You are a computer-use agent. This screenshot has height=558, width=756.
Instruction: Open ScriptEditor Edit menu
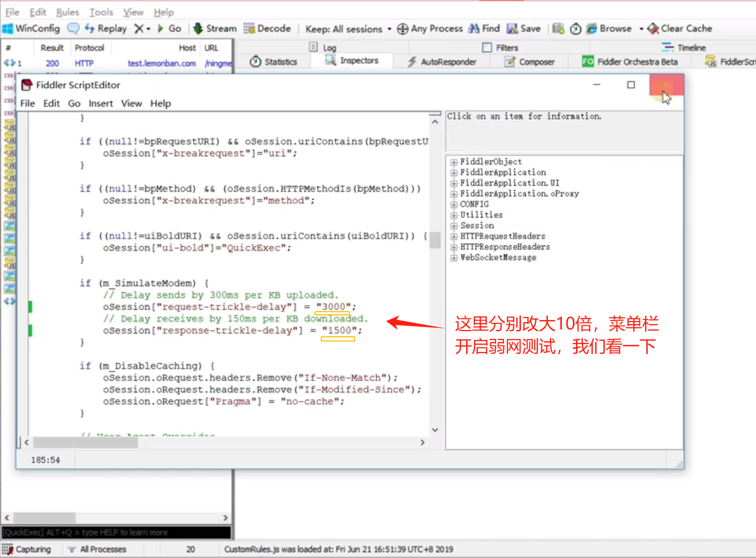(x=51, y=104)
